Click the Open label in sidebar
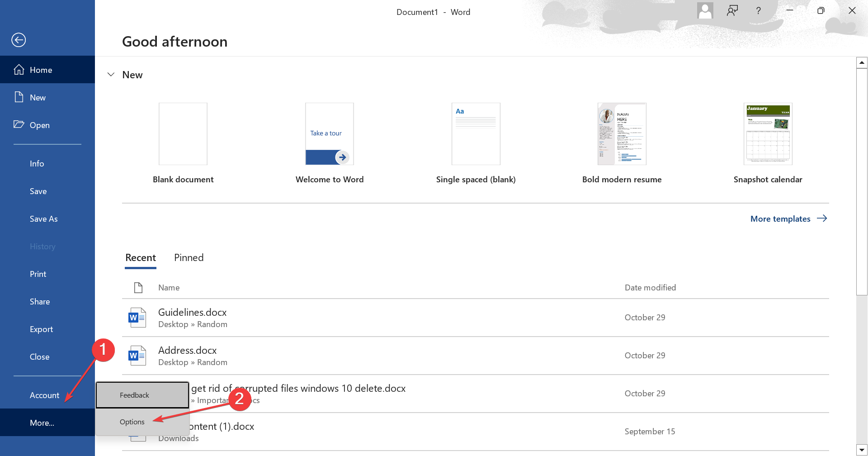The width and height of the screenshot is (868, 456). tap(40, 125)
